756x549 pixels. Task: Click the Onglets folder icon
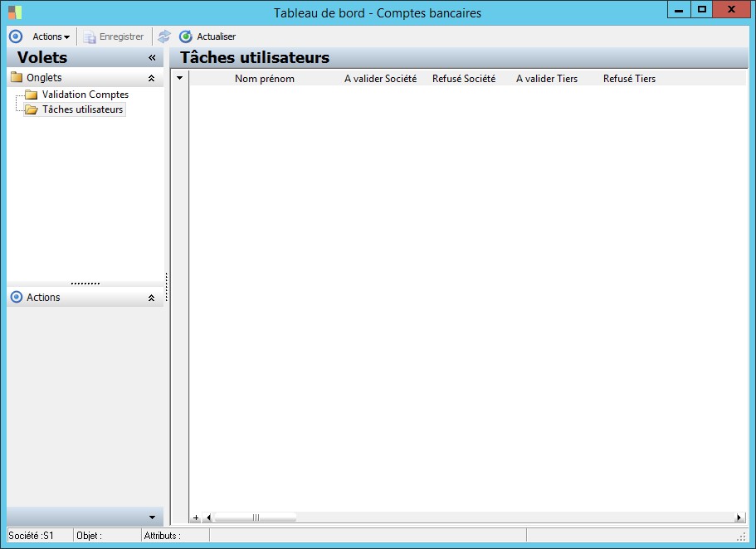point(17,77)
